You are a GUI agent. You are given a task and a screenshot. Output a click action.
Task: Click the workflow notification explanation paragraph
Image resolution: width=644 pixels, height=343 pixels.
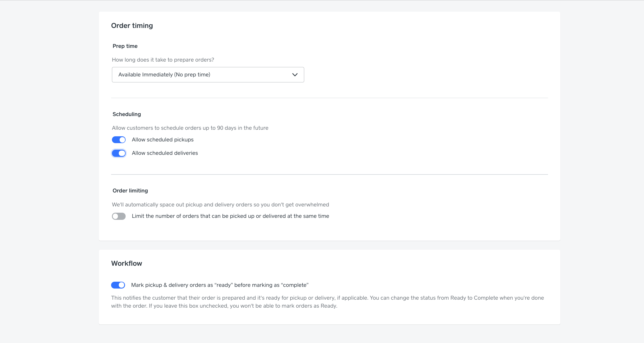point(327,302)
